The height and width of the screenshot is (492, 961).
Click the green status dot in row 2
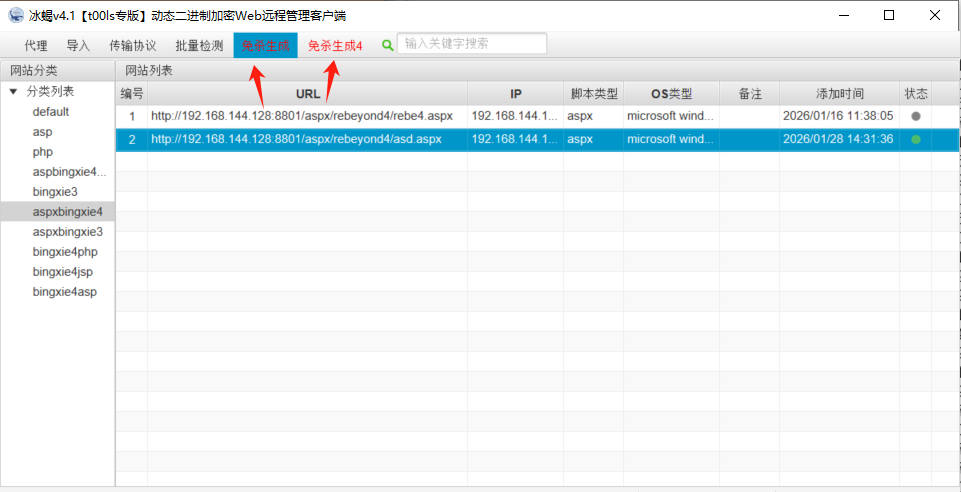(915, 139)
